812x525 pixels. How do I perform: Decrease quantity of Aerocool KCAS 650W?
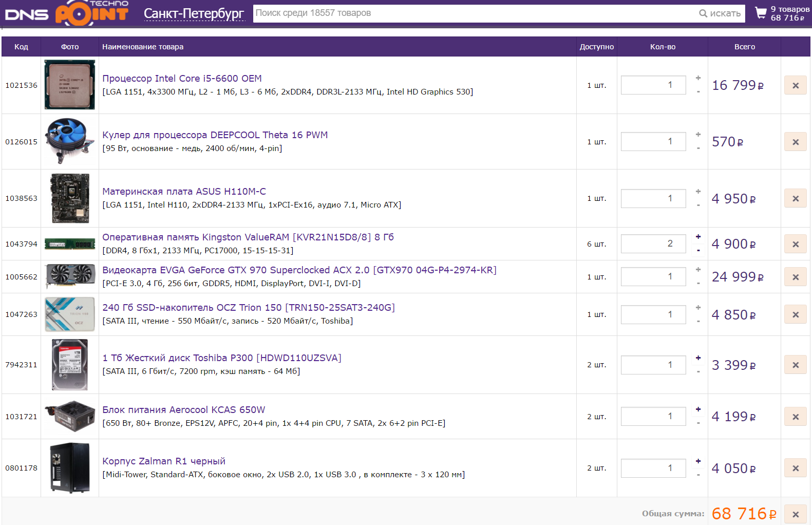click(x=698, y=423)
